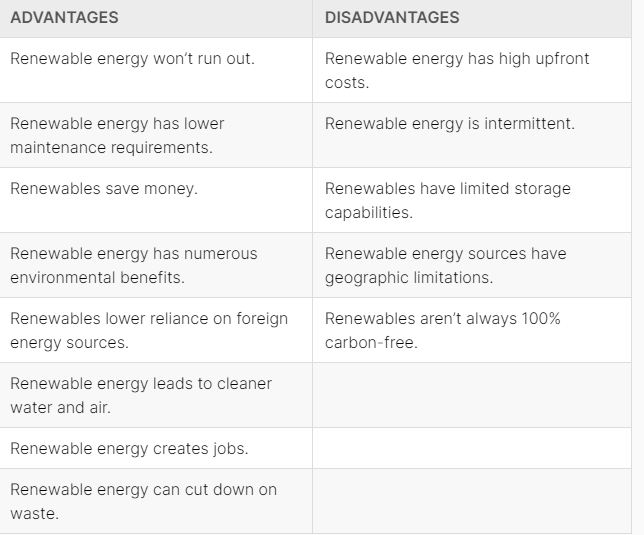This screenshot has width=644, height=535.
Task: Click the "aren't always 100% carbon-free" cell
Action: pyautogui.click(x=442, y=330)
